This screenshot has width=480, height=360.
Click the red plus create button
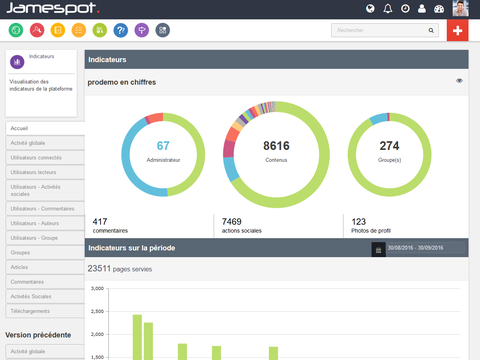point(457,30)
